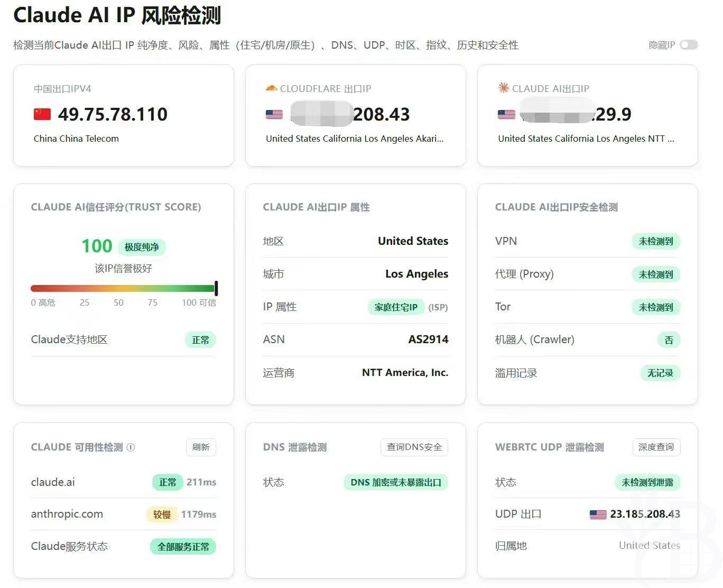Click the 无记录 badge for 滥用记录
723x588 pixels.
coord(660,373)
